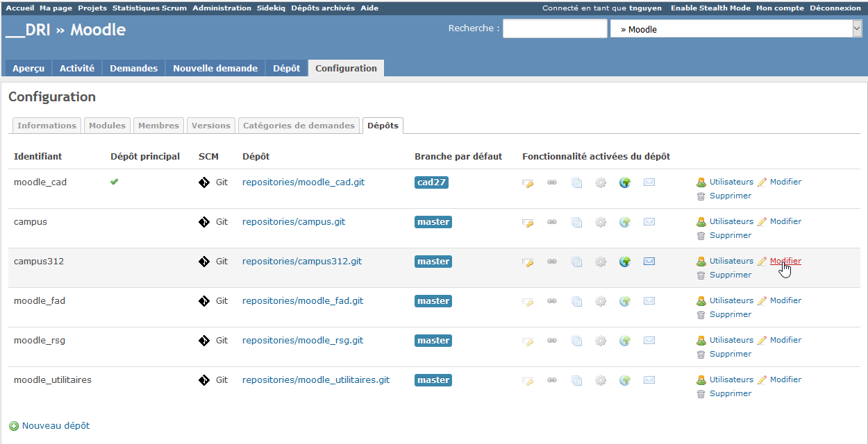Click the user icon beside Utilisateurs for moodle_fad
This screenshot has width=868, height=444.
point(701,301)
